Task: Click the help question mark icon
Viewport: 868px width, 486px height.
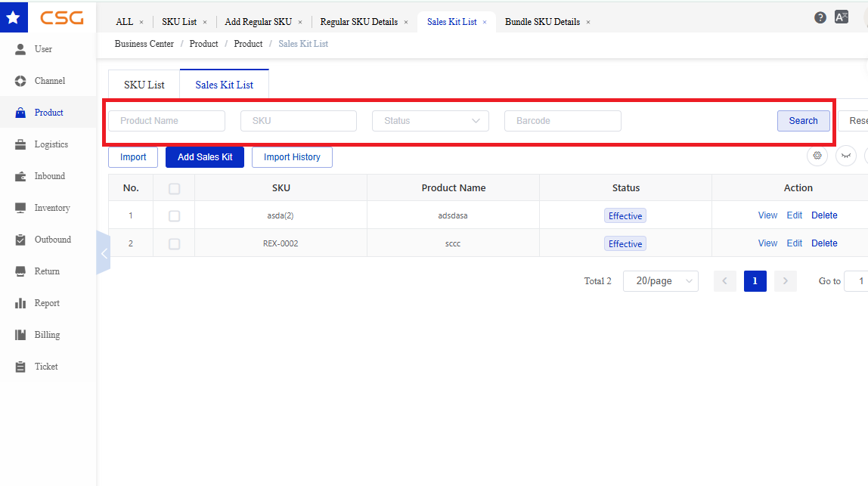Action: (820, 17)
